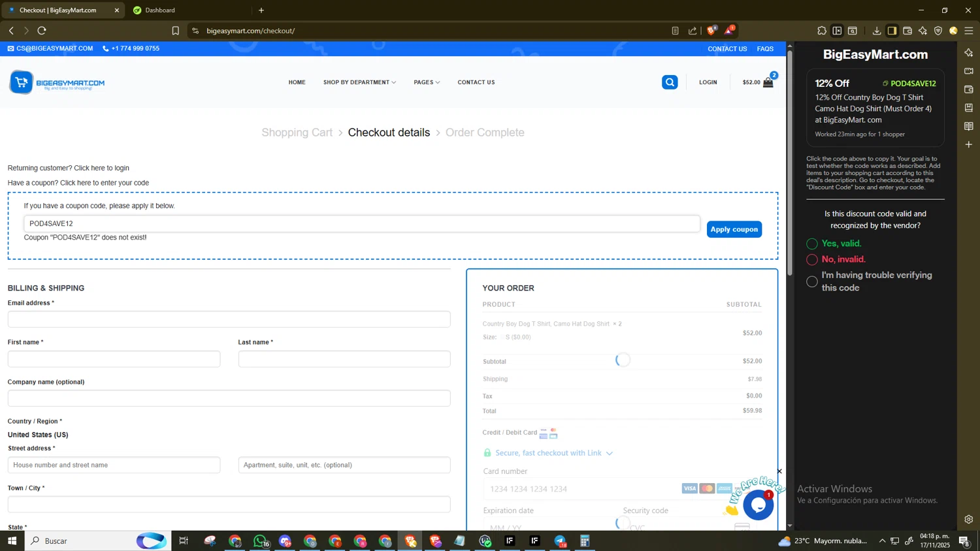
Task: Toggle reader mode icon in address bar
Action: point(675,31)
